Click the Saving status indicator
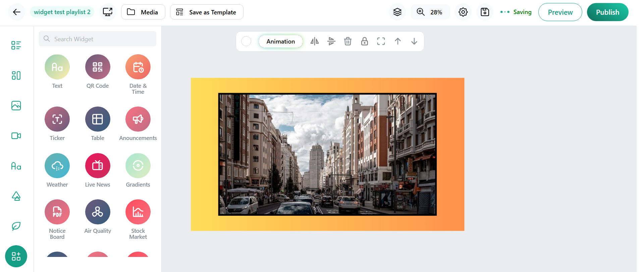 [x=516, y=12]
